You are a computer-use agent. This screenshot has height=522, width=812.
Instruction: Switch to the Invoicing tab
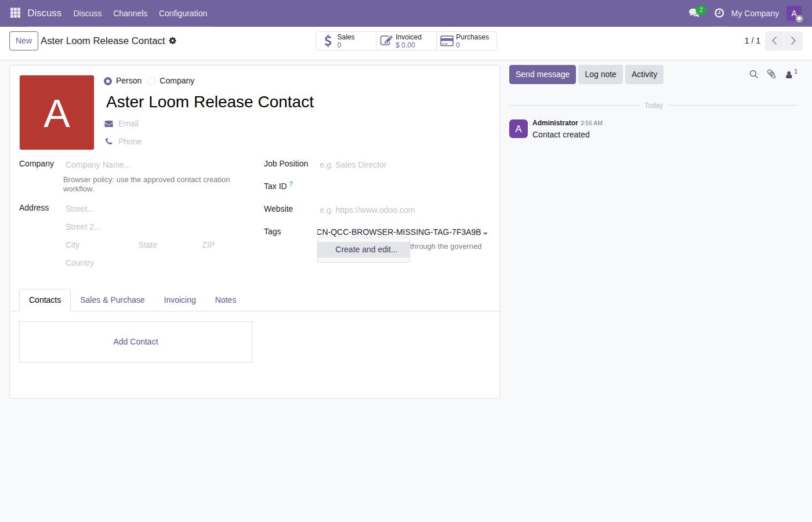180,300
